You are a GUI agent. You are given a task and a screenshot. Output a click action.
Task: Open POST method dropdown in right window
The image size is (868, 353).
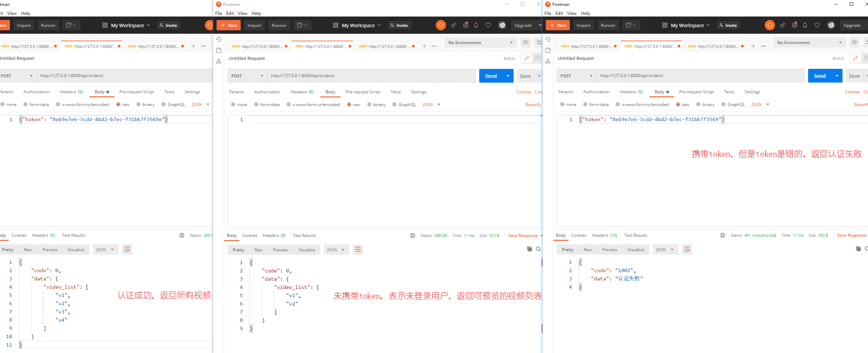(576, 76)
